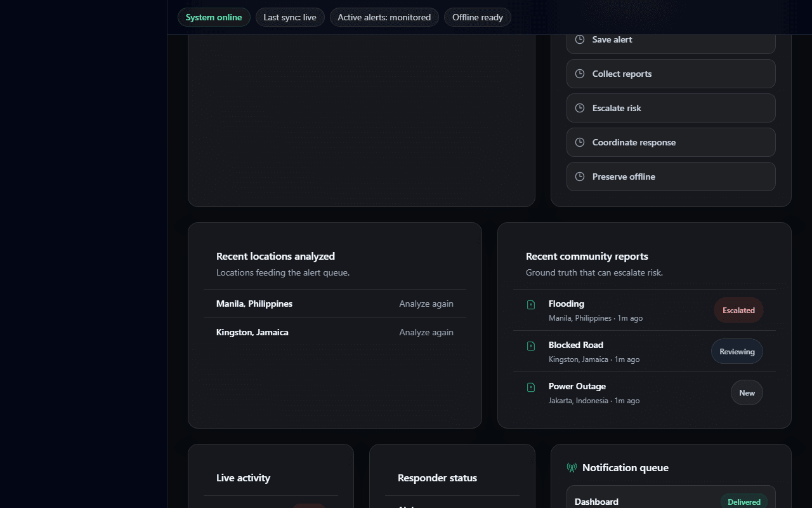Viewport: 812px width, 508px height.
Task: Click the report icon next to Power Outage
Action: click(531, 387)
